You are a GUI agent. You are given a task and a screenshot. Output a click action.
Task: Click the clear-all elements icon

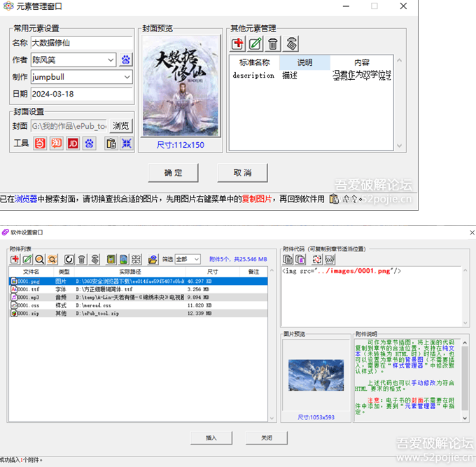pos(290,43)
